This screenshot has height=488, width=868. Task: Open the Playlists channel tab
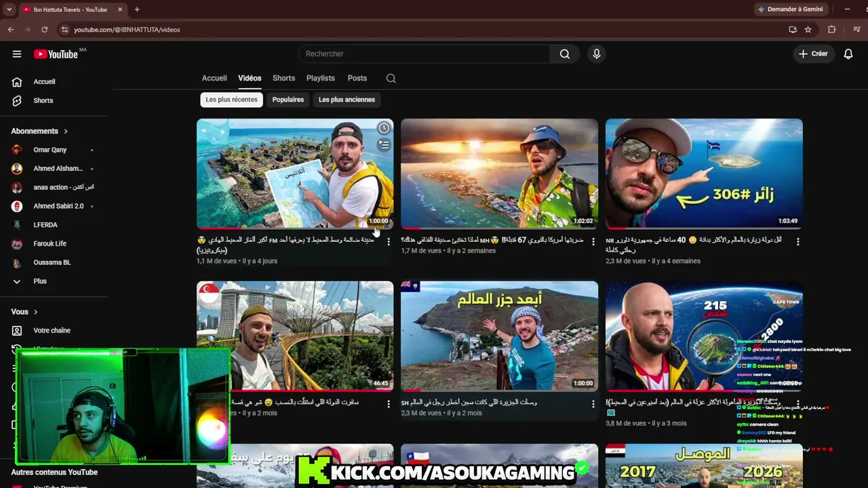pos(321,79)
